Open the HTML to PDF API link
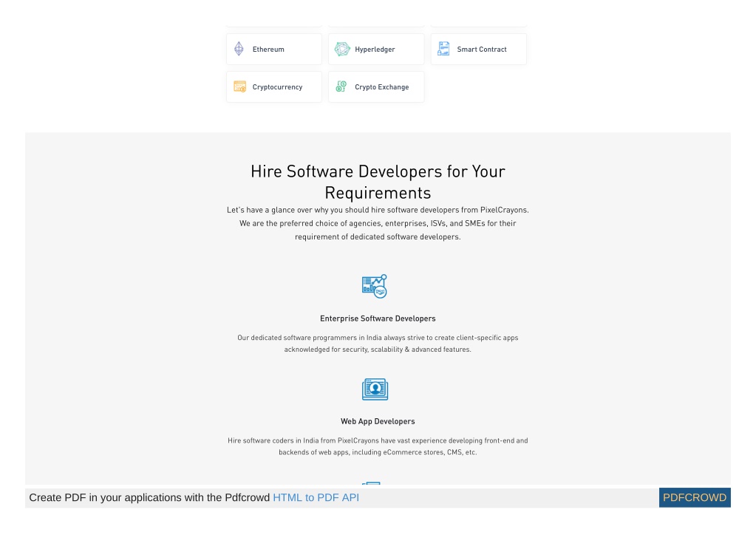756x535 pixels. point(316,497)
